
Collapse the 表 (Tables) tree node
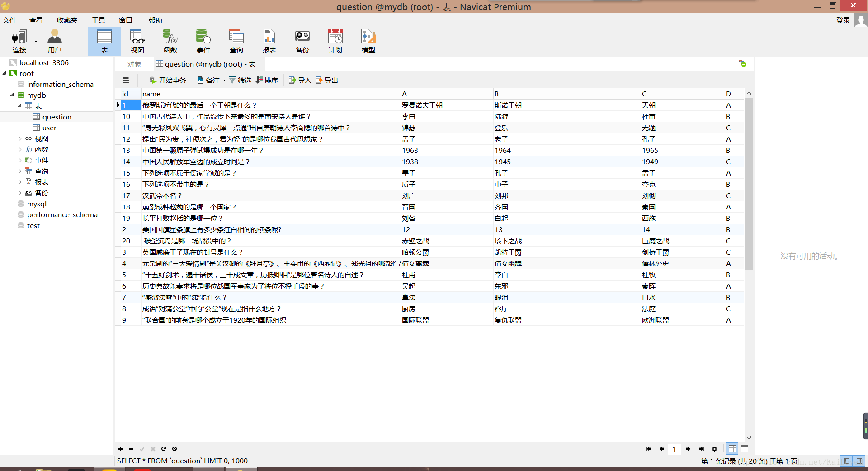[20, 106]
